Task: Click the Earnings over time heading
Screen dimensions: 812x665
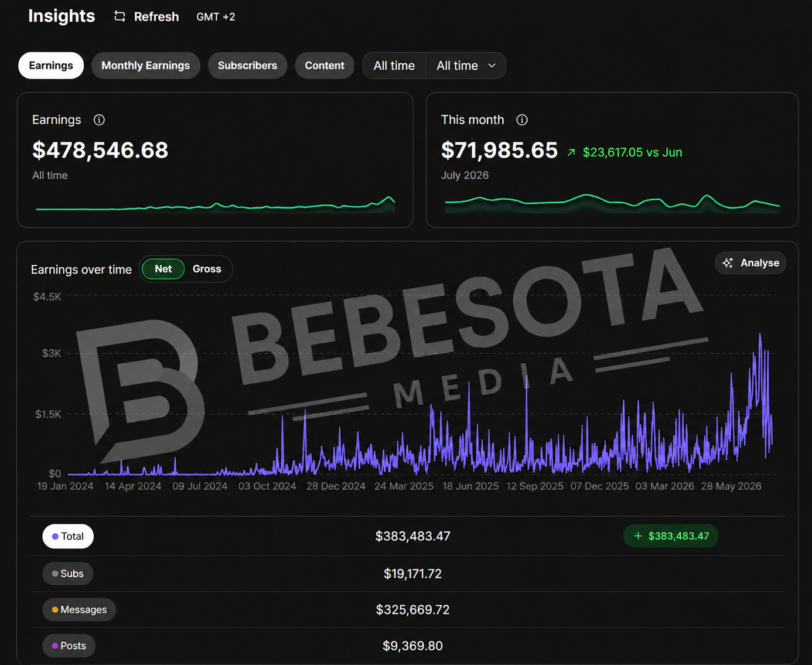Action: point(81,270)
